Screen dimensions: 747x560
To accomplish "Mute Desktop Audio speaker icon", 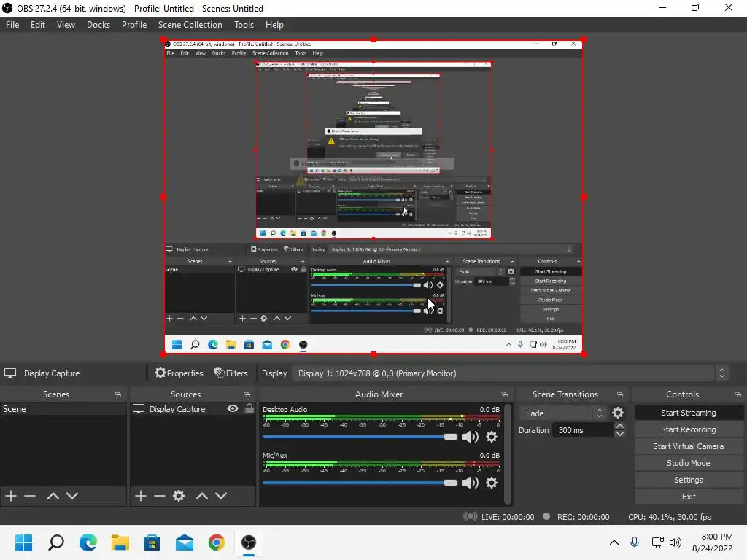I will tap(471, 437).
